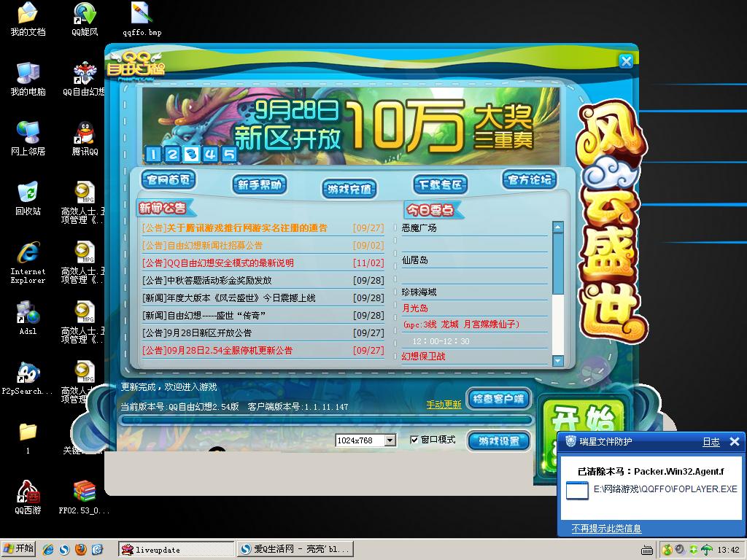
Task: Close the QQ自由幻想 launcher window
Action: pyautogui.click(x=626, y=61)
